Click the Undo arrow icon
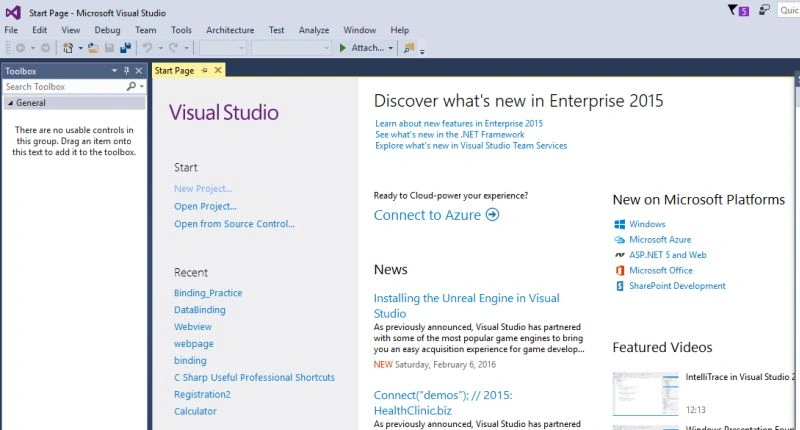Viewport: 800px width, 430px height. click(147, 48)
